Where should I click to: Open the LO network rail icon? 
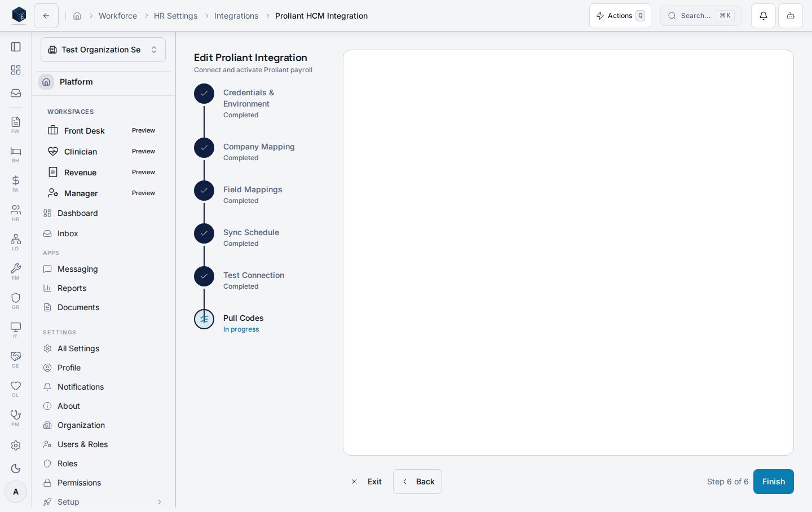click(16, 242)
